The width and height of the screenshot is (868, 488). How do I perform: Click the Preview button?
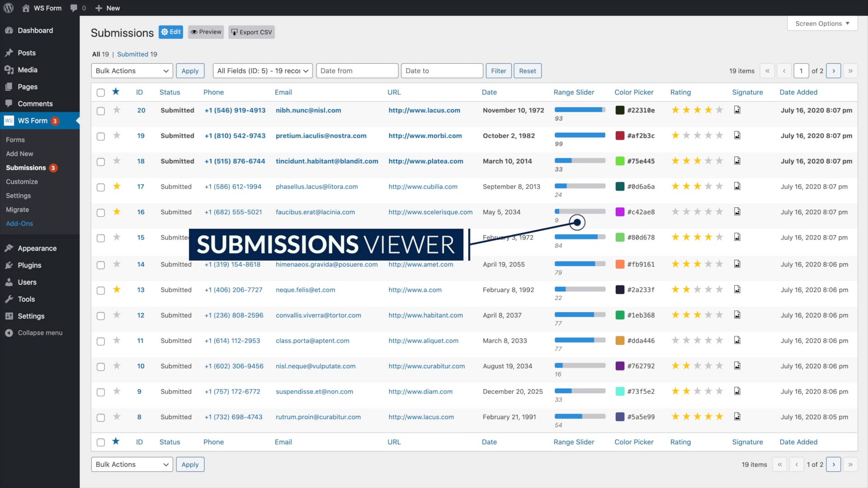coord(206,32)
